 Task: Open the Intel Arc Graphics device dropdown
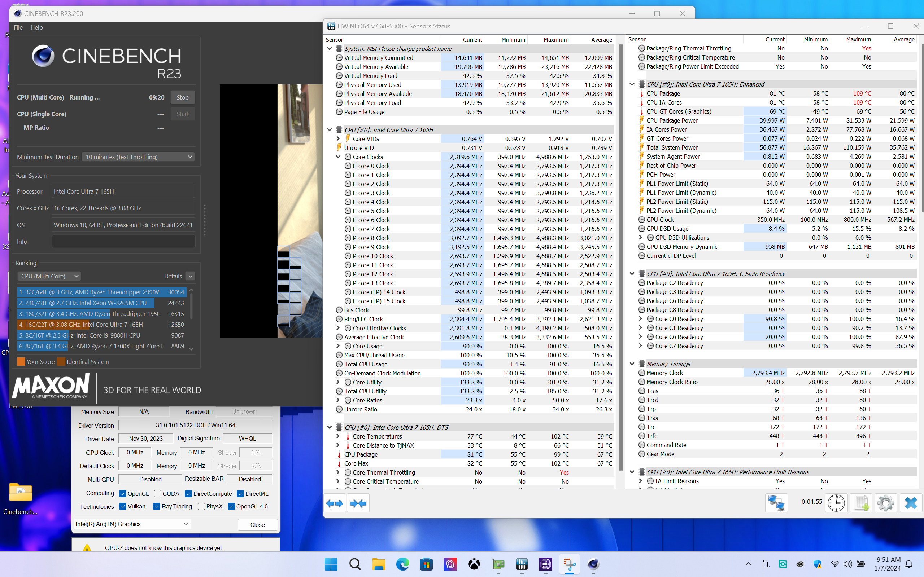click(x=132, y=524)
